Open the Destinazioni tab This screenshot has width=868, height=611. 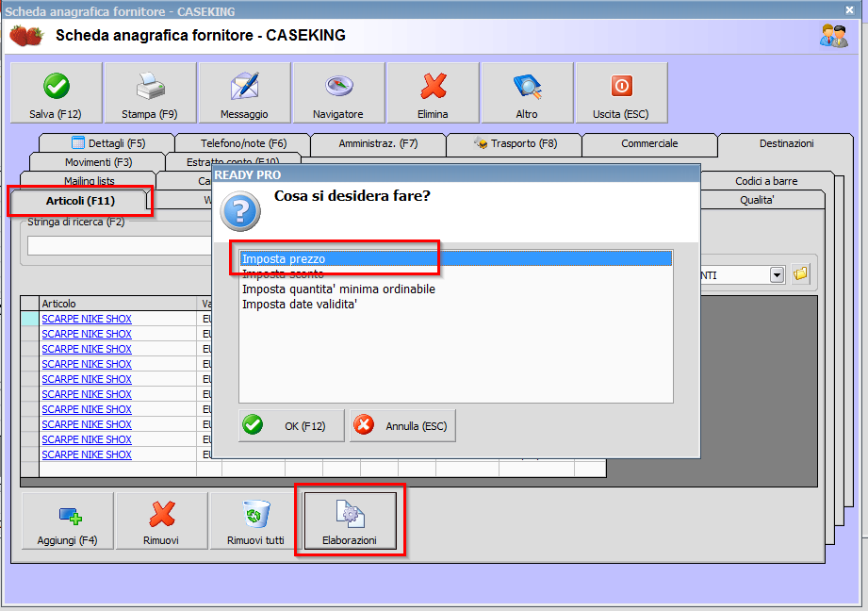(786, 143)
